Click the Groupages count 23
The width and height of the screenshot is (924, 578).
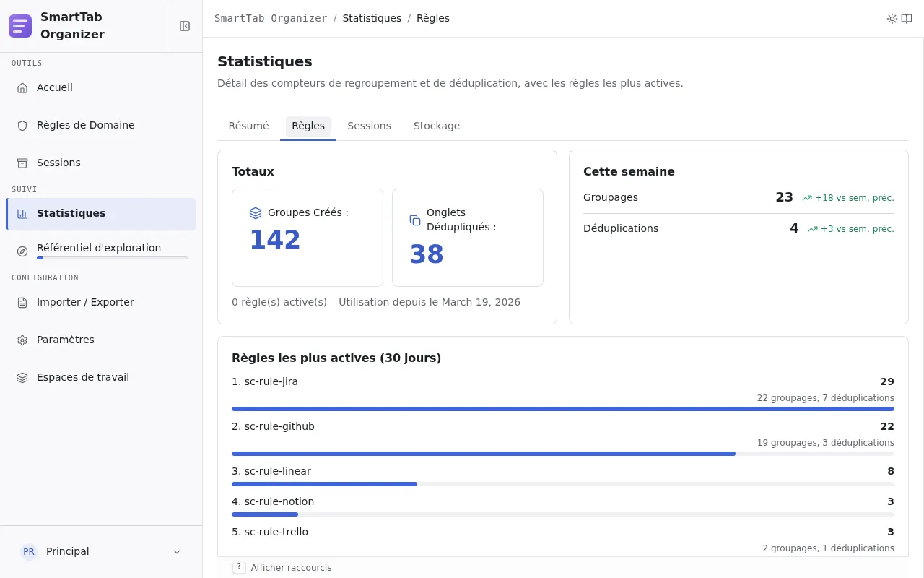click(784, 197)
